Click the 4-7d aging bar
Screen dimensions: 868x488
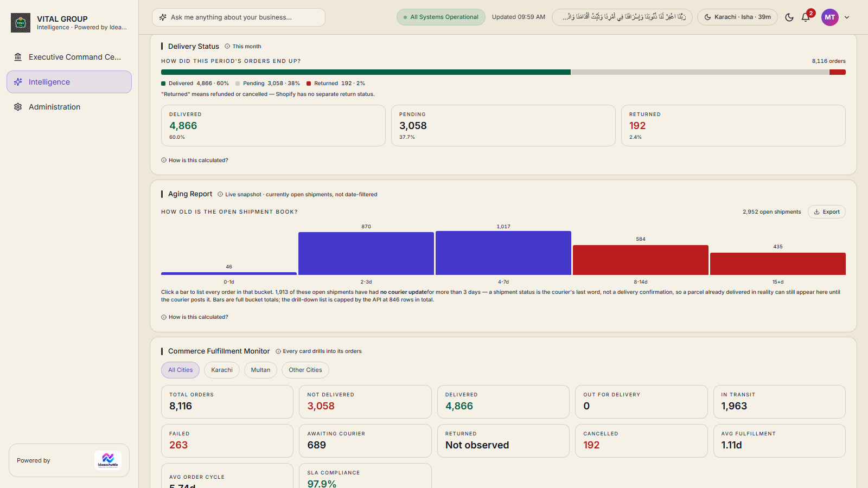point(503,253)
